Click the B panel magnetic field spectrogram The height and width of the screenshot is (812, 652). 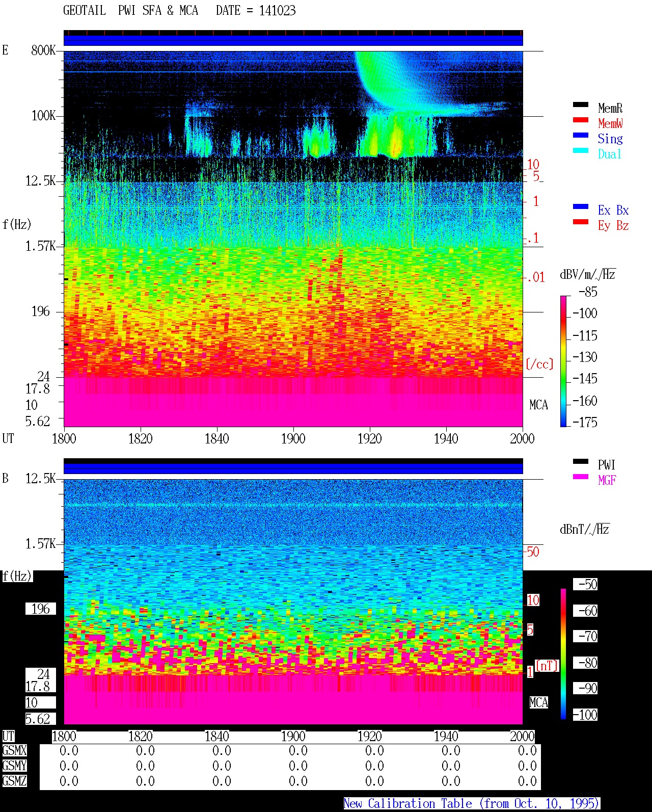[x=293, y=602]
